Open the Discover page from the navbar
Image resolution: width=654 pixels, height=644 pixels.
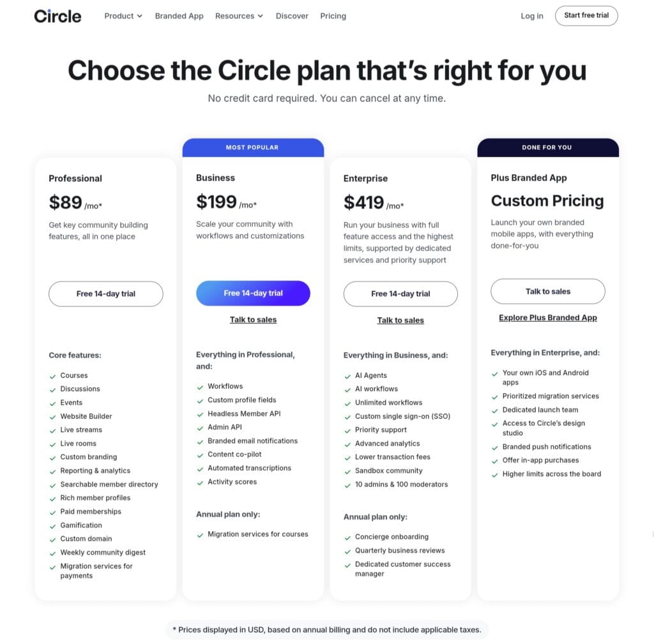pos(292,16)
